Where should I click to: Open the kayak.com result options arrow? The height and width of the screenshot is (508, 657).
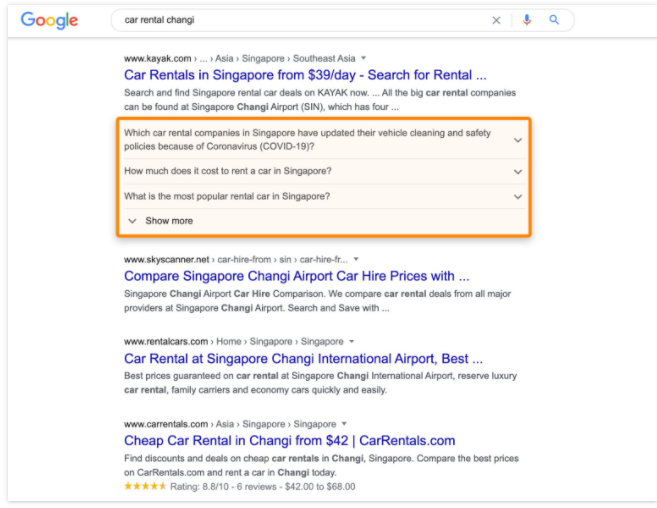363,58
